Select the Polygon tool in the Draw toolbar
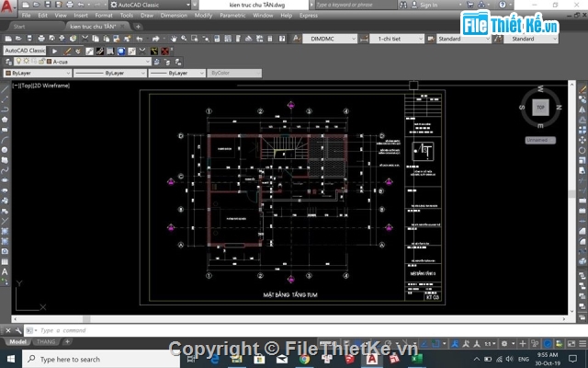Screen dimensions: 588x368 (5, 120)
